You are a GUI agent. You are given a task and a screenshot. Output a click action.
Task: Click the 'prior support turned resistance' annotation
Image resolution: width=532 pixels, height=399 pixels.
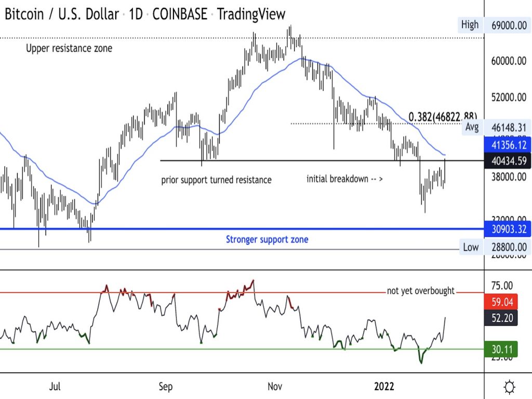(x=216, y=180)
